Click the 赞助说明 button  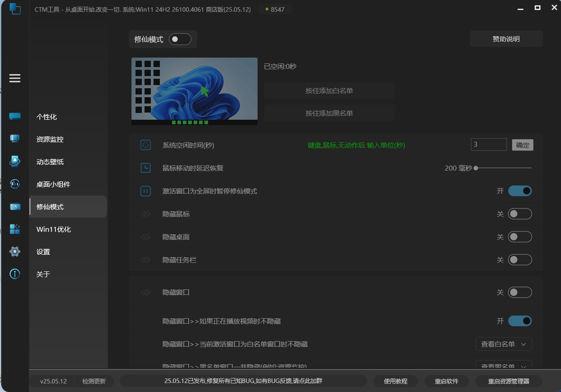coord(506,39)
